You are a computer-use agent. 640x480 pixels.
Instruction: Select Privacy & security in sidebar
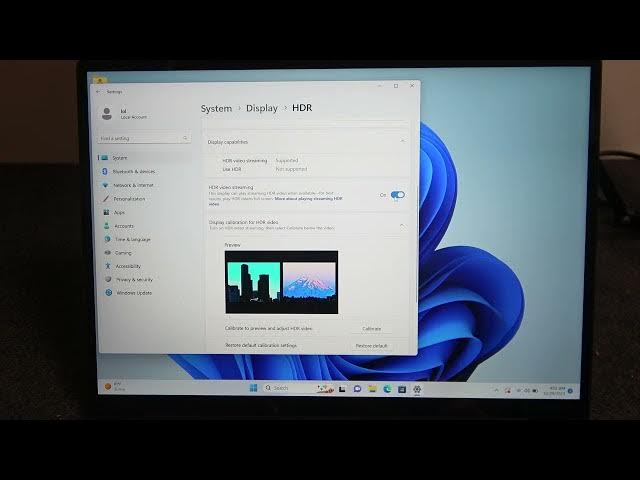[x=134, y=280]
